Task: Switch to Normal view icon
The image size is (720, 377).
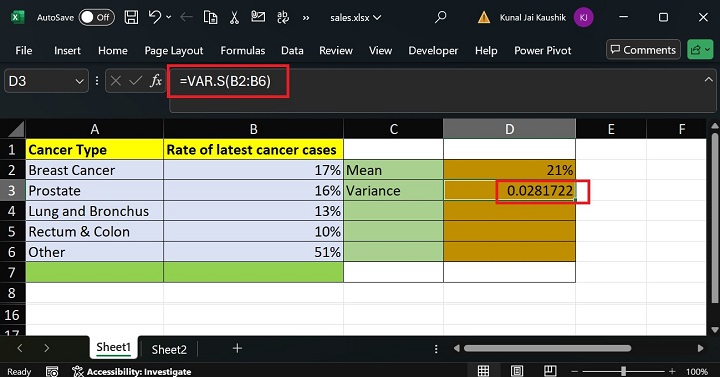Action: click(x=483, y=370)
